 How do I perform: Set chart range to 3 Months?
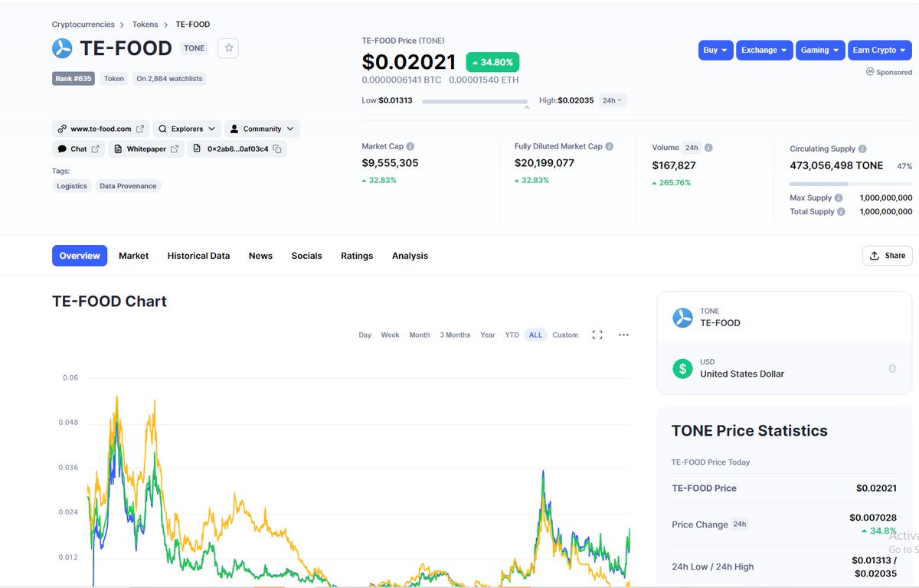[x=455, y=335]
